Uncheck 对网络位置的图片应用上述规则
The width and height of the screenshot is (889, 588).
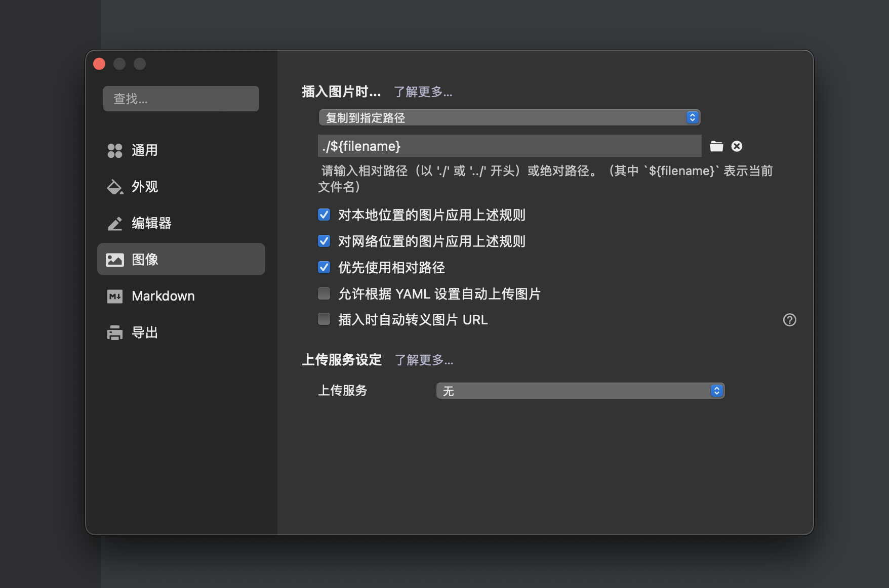[324, 241]
